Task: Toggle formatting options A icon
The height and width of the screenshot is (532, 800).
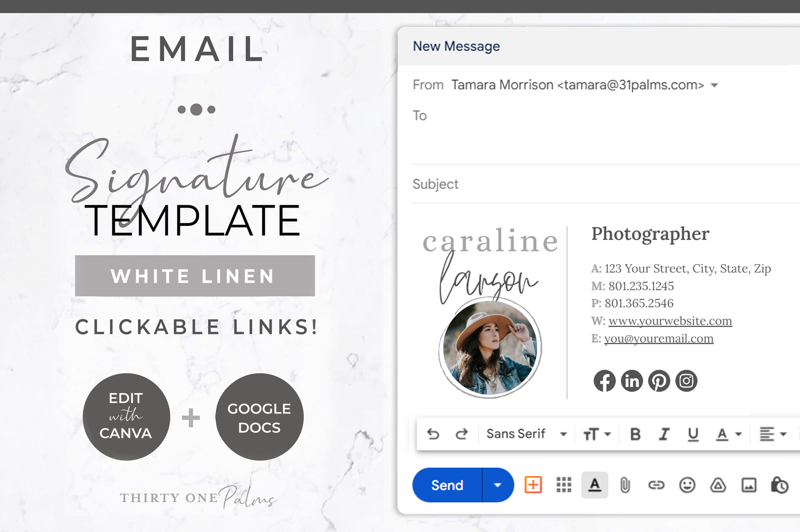Action: (594, 485)
